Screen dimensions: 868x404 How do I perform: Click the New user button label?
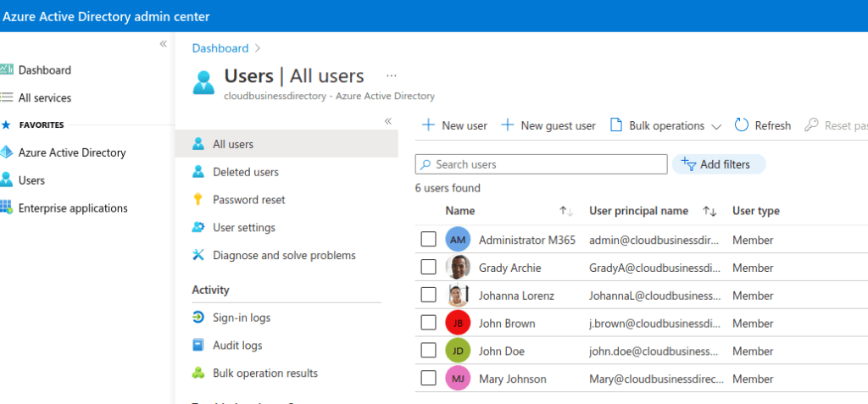tap(465, 125)
